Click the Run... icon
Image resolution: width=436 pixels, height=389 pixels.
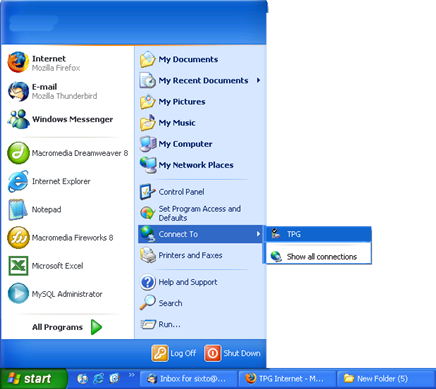(x=148, y=324)
